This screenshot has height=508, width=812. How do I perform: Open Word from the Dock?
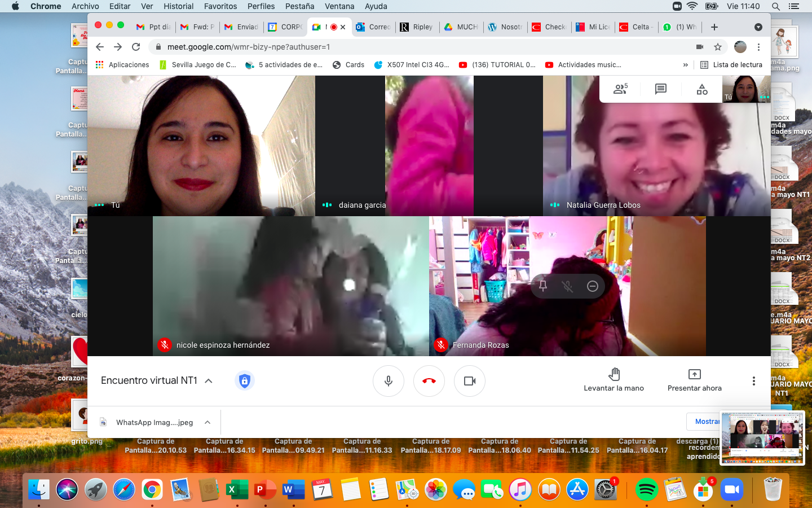pos(294,490)
